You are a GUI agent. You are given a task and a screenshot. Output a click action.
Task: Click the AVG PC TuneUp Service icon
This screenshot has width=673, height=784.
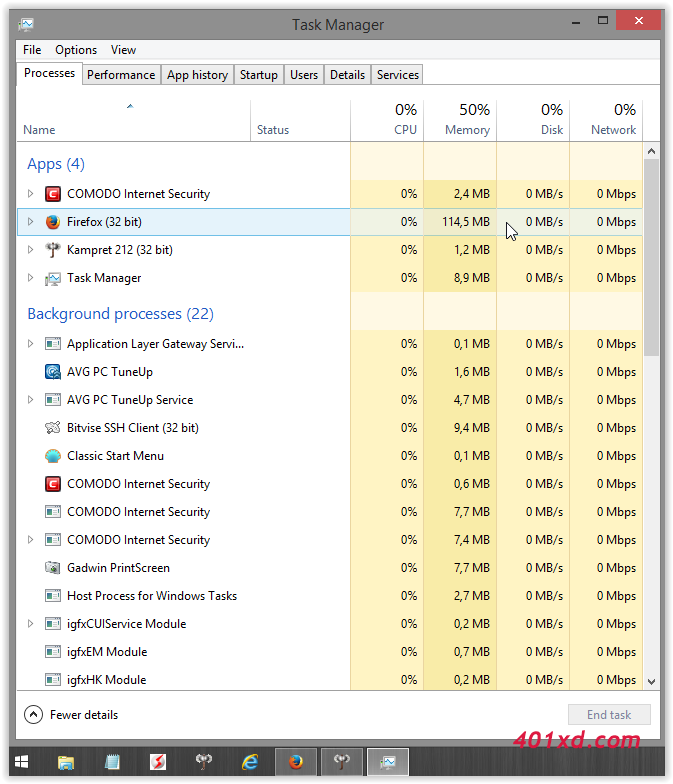(52, 400)
